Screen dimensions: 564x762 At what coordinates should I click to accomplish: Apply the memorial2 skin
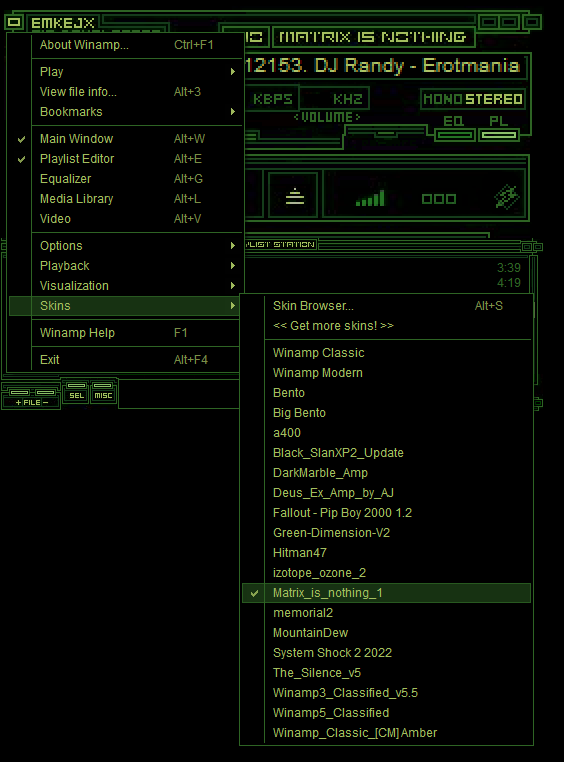[x=386, y=613]
